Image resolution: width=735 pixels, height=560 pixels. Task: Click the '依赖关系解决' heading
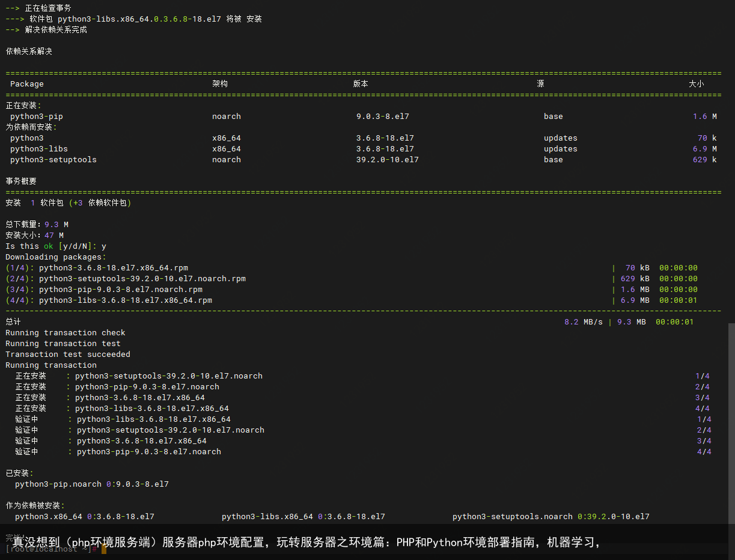coord(29,52)
